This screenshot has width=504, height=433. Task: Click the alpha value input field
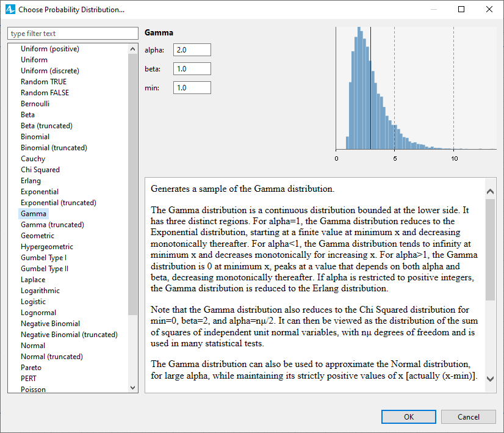(192, 50)
